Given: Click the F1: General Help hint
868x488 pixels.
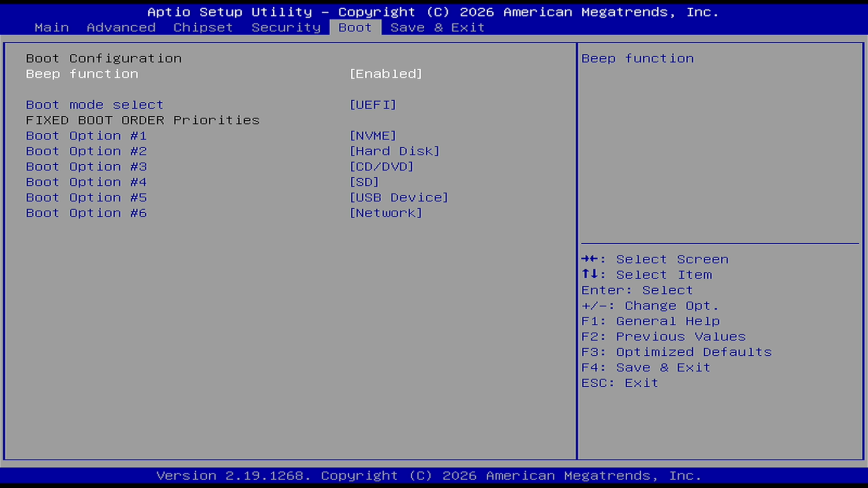Looking at the screenshot, I should point(650,321).
